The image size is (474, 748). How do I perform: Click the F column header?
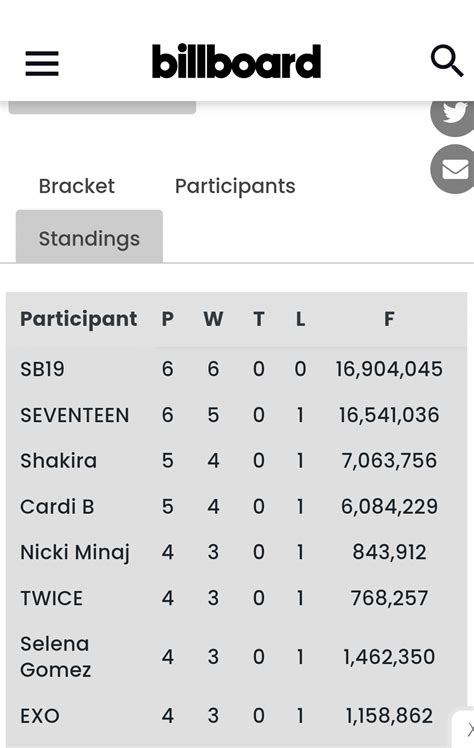point(389,319)
